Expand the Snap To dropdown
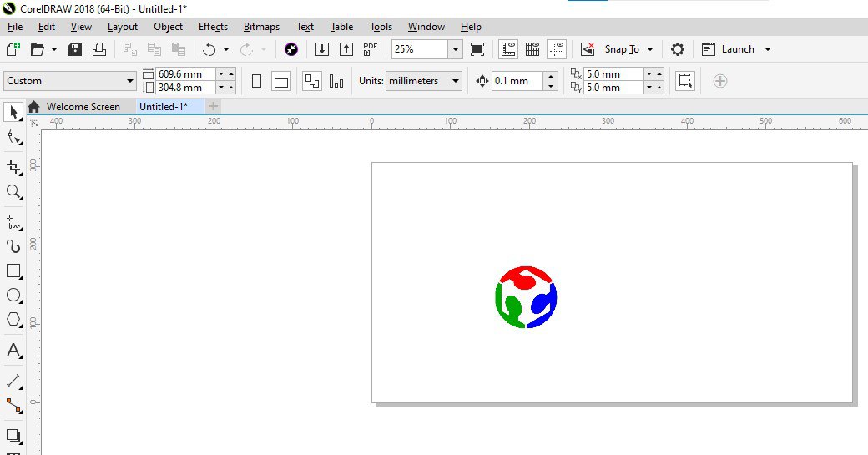This screenshot has height=455, width=868. [650, 49]
